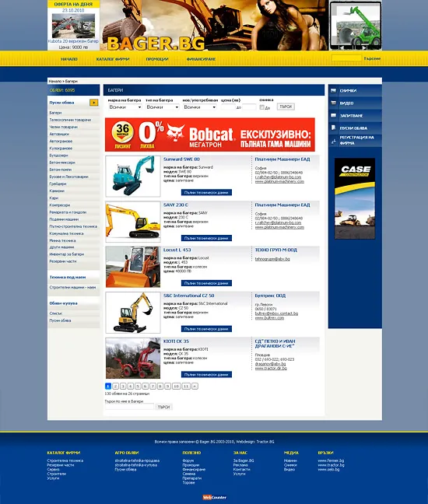Click Пълни технически данни for Sunward SWE 80
Image resolution: width=428 pixels, height=504 pixels.
pos(206,193)
